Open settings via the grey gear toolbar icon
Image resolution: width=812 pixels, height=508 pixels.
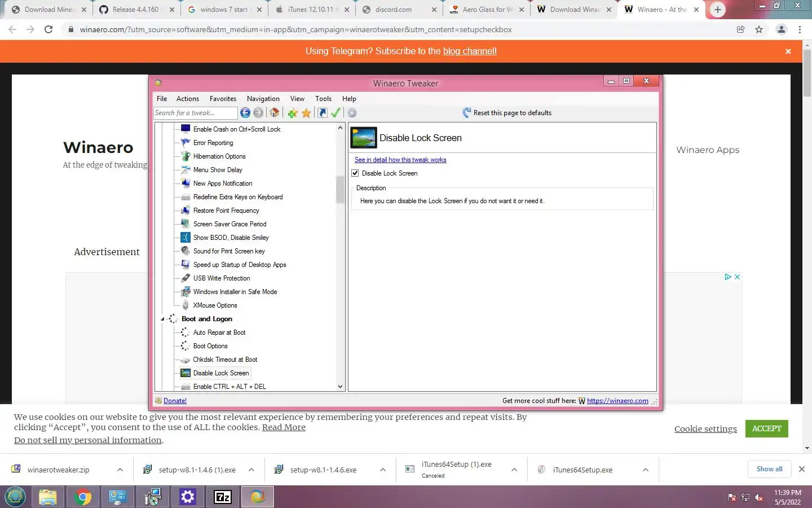point(352,113)
